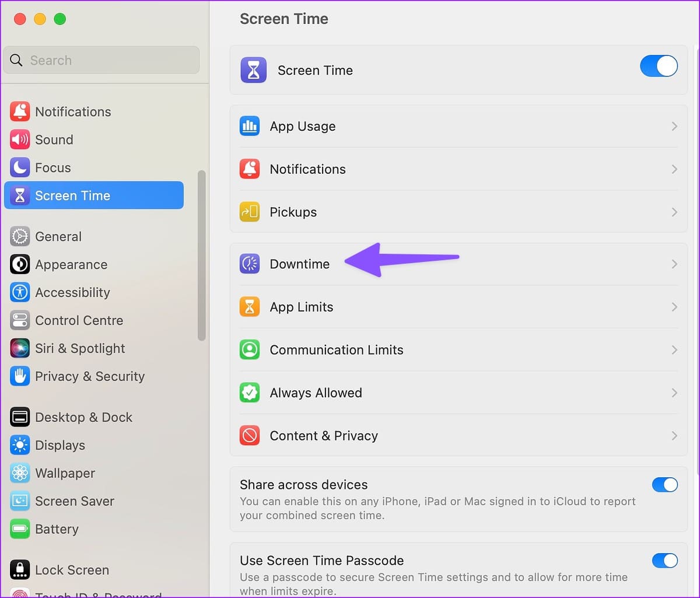Click the Desktop & Dock icon

coord(20,417)
